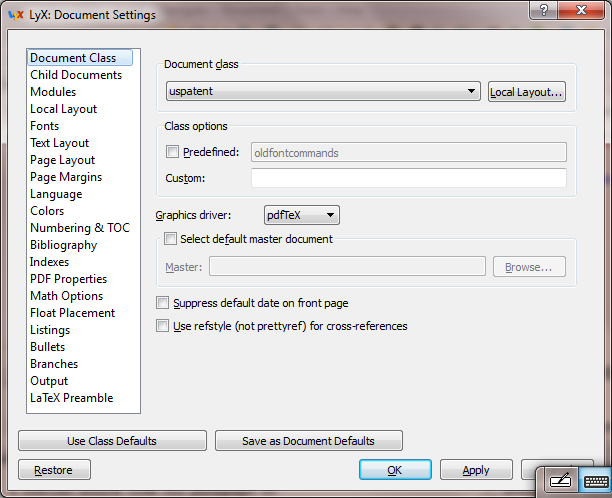Viewport: 612px width, 498px height.
Task: Go to Page Margins settings
Action: pyautogui.click(x=66, y=177)
